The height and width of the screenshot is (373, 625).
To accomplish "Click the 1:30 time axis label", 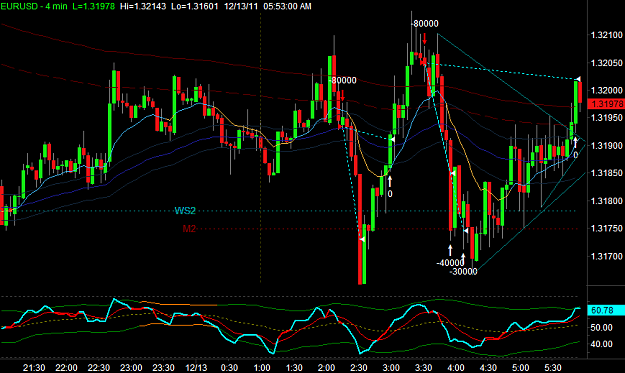I will pos(294,368).
